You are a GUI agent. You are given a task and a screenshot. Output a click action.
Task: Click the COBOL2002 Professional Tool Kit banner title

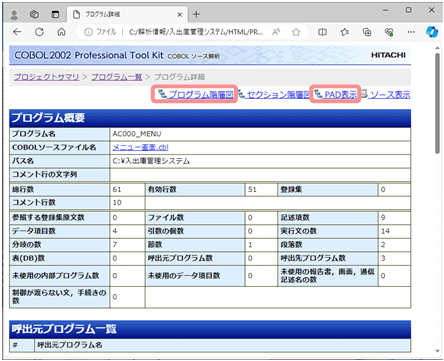click(x=89, y=55)
